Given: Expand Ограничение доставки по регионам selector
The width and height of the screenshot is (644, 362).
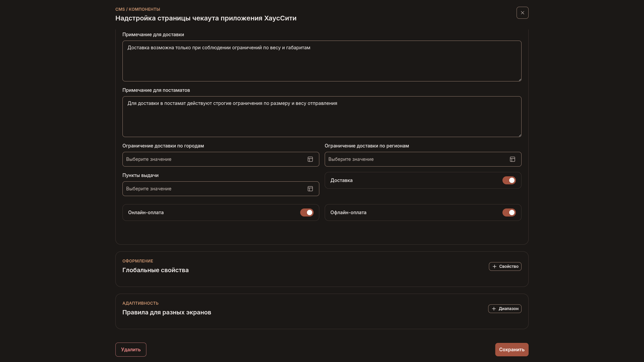Looking at the screenshot, I should pos(423,159).
